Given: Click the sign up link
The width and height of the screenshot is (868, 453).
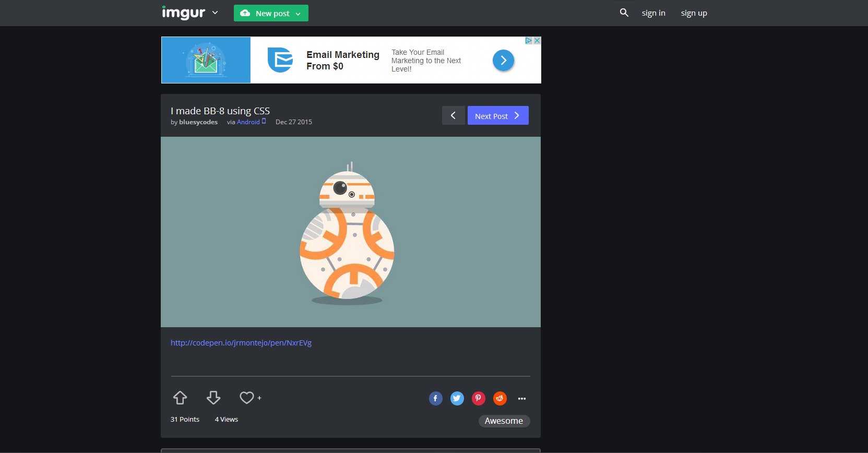Looking at the screenshot, I should (x=694, y=13).
